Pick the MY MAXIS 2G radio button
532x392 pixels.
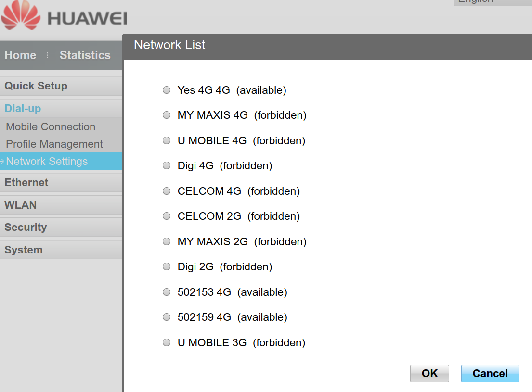(167, 241)
